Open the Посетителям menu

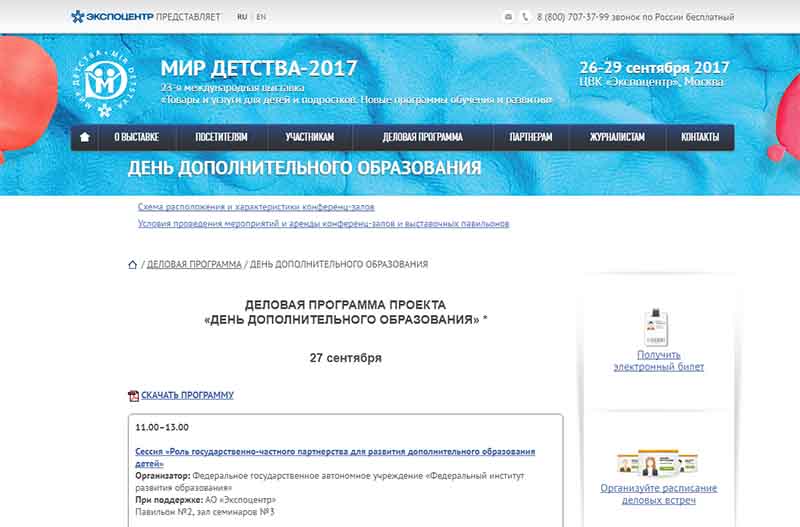coord(221,137)
